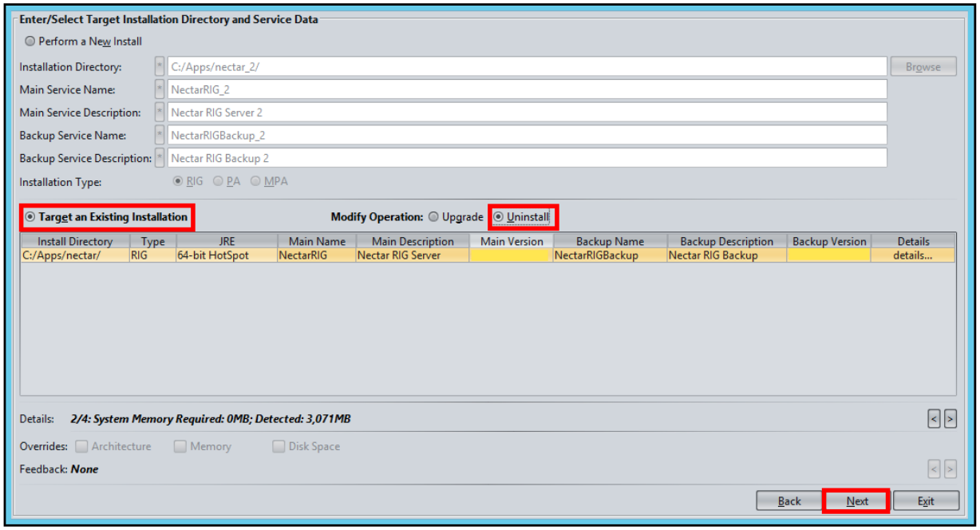Sort by Main Name column header

pyautogui.click(x=317, y=241)
